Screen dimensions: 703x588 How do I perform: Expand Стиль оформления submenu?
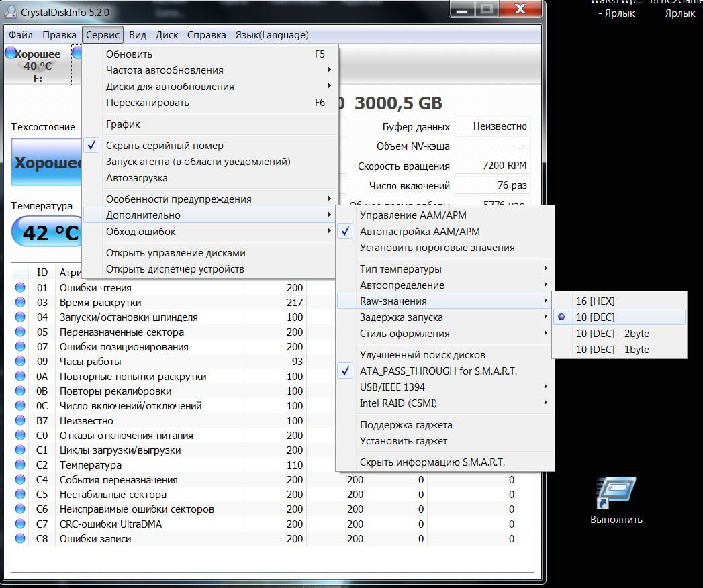(444, 334)
